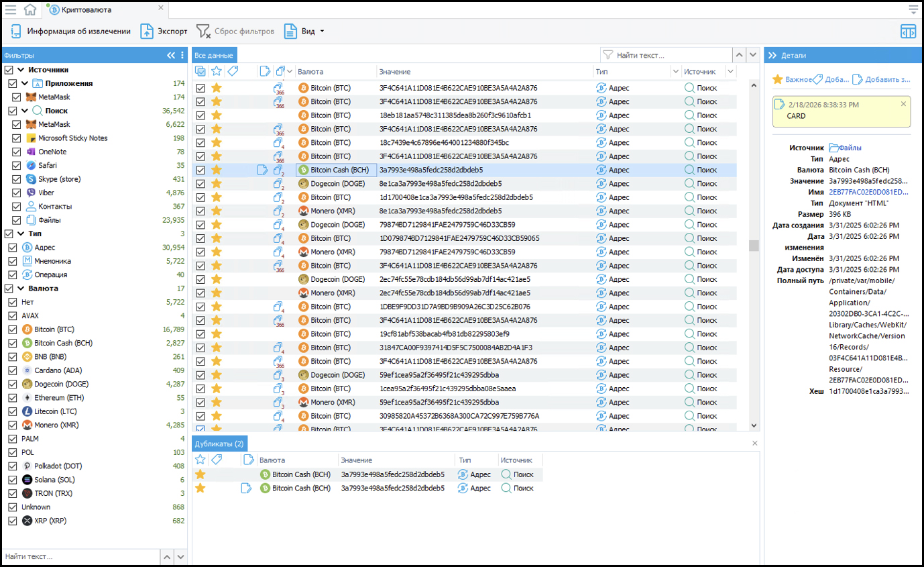This screenshot has height=567, width=924.
Task: Open the Файлы source link in Детали
Action: 846,148
